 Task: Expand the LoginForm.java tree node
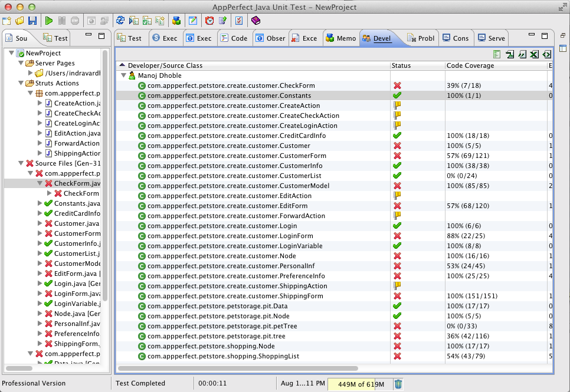coord(40,294)
